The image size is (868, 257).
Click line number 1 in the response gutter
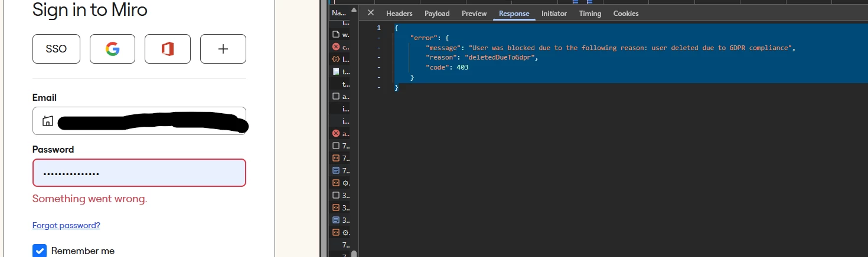point(378,28)
